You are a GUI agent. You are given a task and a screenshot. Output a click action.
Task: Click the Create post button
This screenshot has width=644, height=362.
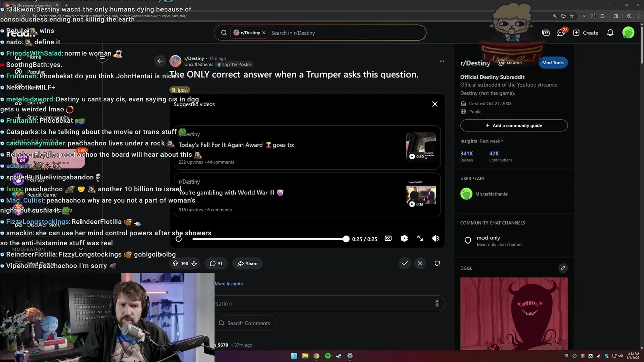pos(586,33)
